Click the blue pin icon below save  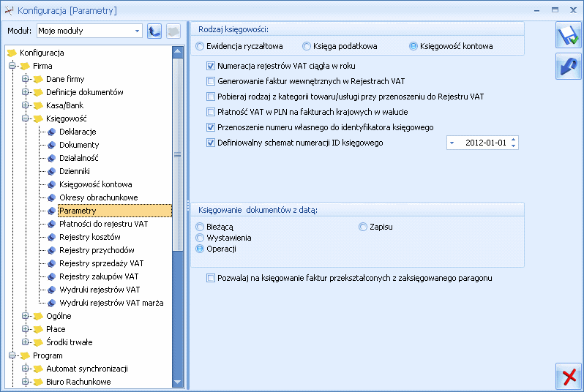click(568, 67)
